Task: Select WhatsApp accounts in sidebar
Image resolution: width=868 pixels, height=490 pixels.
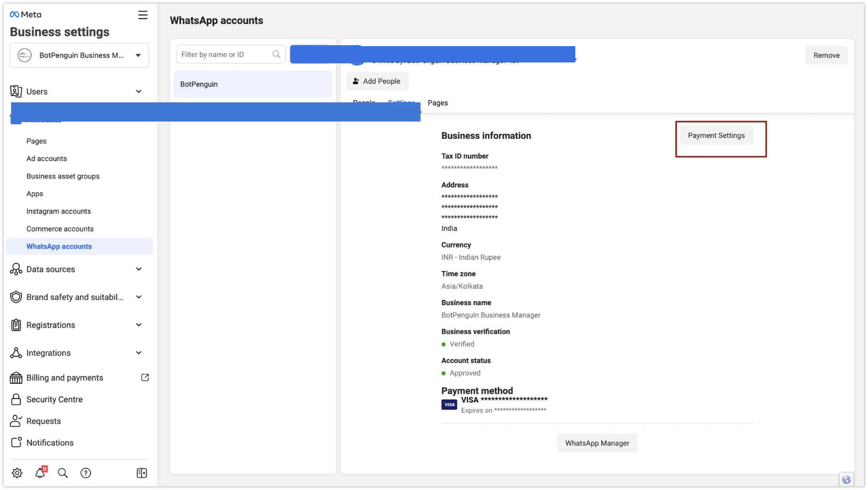Action: point(79,246)
